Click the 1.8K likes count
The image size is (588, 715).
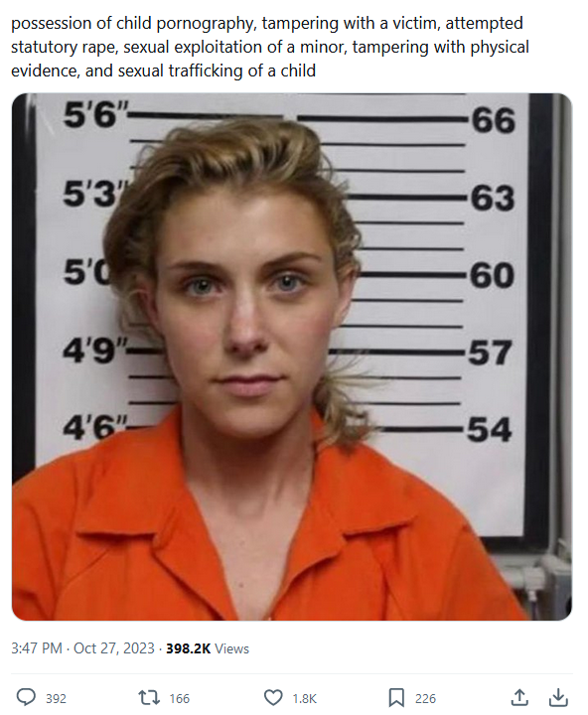coord(304,698)
